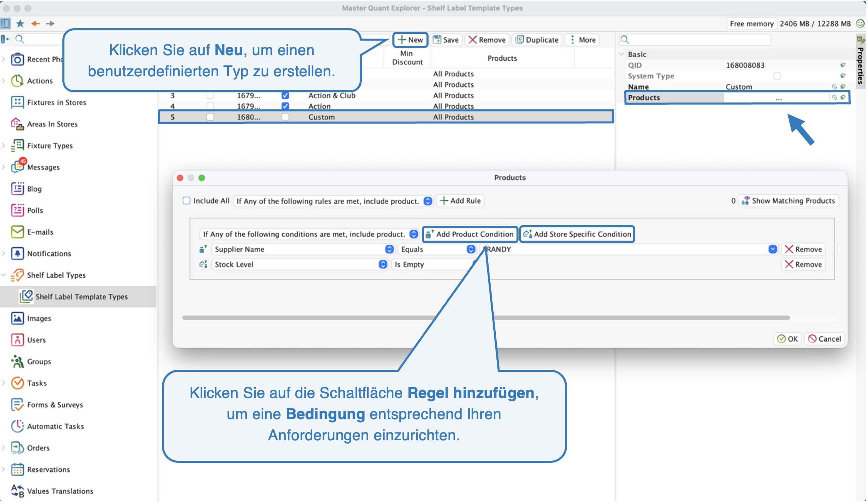Click the Duplicate toolbar button

pos(538,40)
